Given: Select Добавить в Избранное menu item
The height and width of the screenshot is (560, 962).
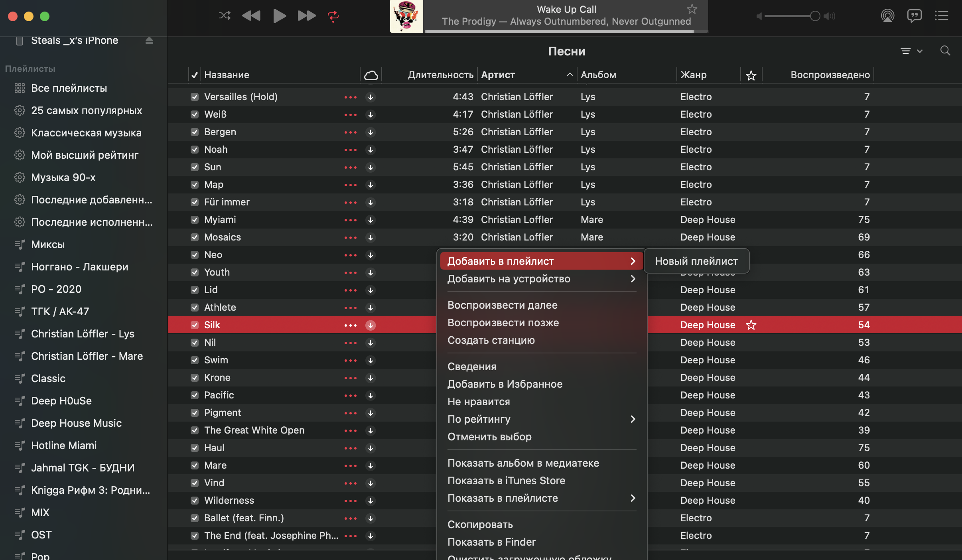Looking at the screenshot, I should [x=505, y=384].
